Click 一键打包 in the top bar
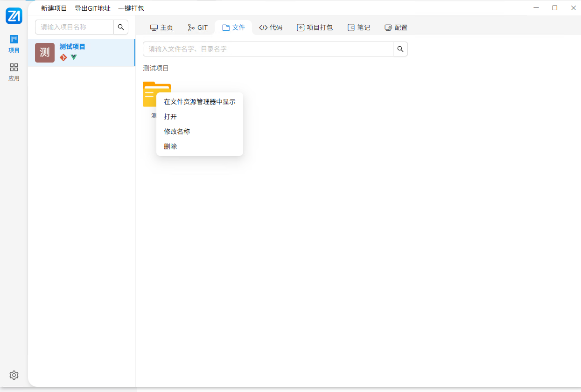581x392 pixels. click(x=130, y=8)
